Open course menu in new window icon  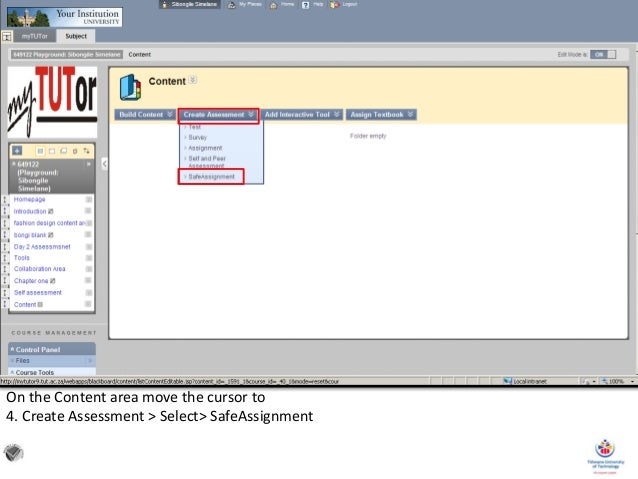click(63, 151)
